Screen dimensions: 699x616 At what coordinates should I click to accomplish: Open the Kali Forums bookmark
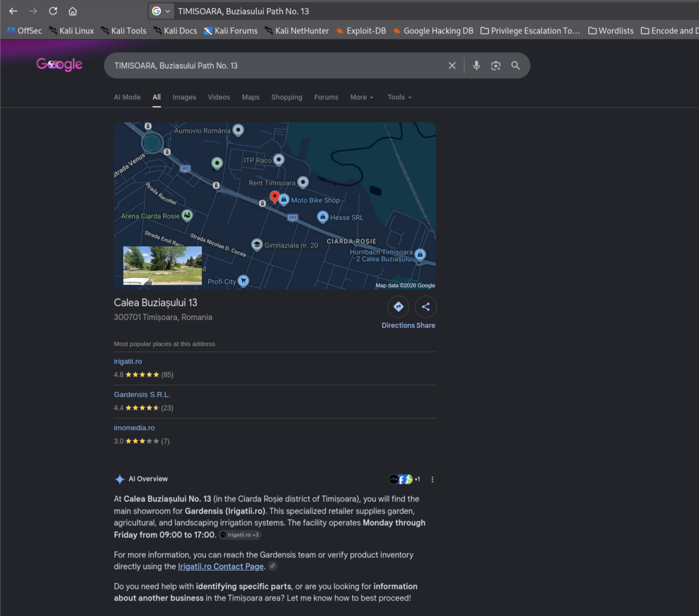tap(231, 31)
